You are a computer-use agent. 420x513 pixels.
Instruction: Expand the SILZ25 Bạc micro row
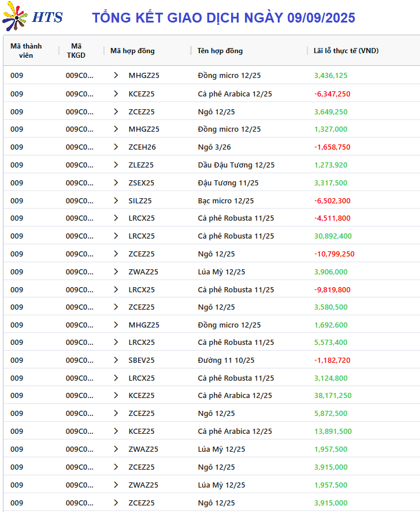pyautogui.click(x=116, y=200)
